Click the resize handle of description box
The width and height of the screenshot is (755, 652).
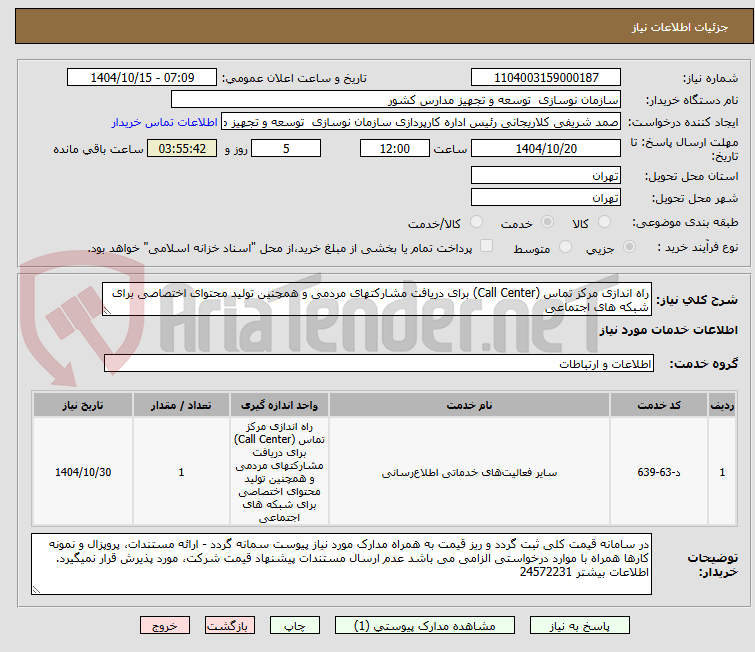pos(107,311)
